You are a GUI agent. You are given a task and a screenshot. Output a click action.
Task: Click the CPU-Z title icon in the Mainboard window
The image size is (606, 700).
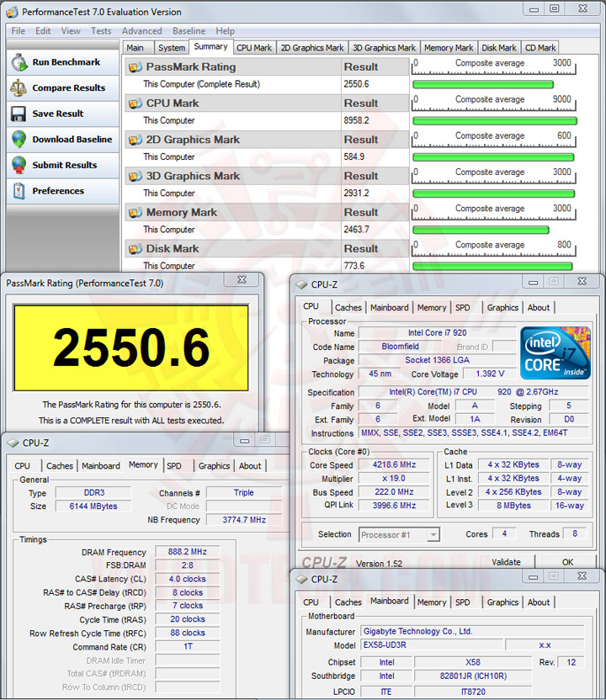tap(301, 579)
